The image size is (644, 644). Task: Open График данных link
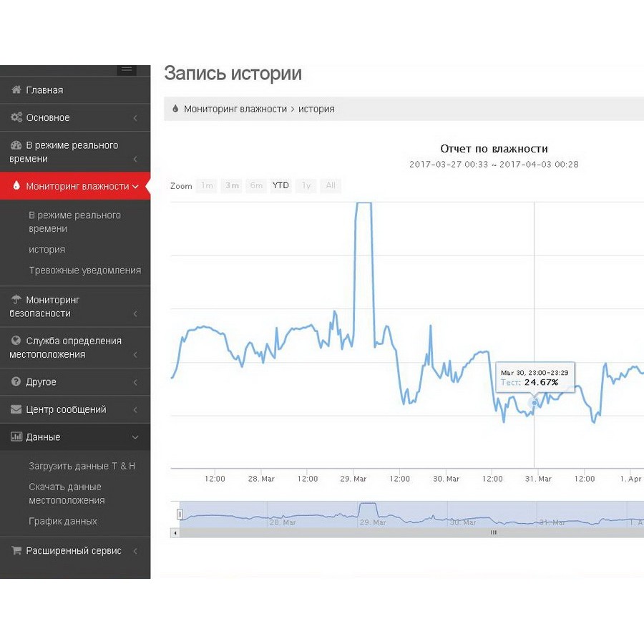[x=63, y=522]
